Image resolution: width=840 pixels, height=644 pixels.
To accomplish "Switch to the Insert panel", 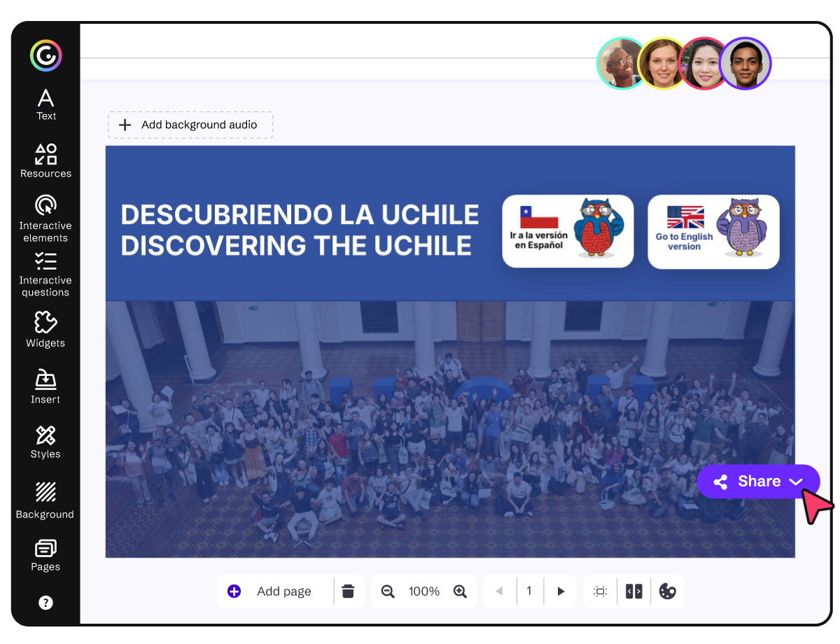I will tap(45, 386).
